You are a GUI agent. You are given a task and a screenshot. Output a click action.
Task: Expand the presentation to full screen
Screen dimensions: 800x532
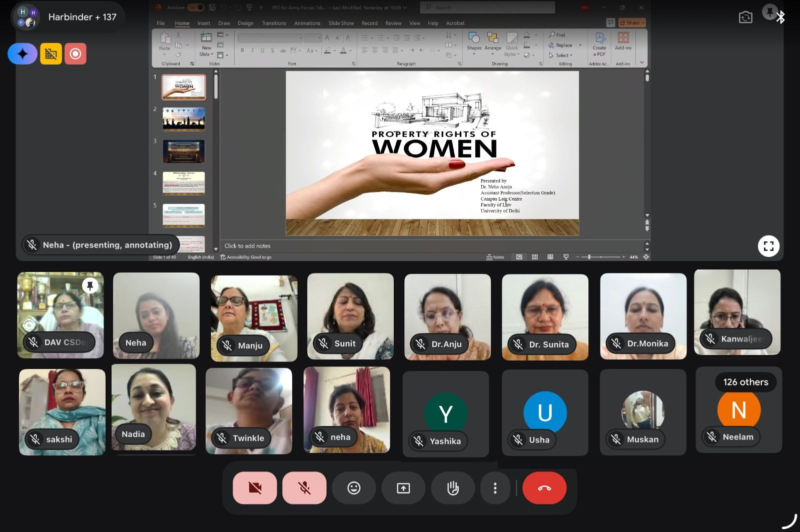pos(768,246)
